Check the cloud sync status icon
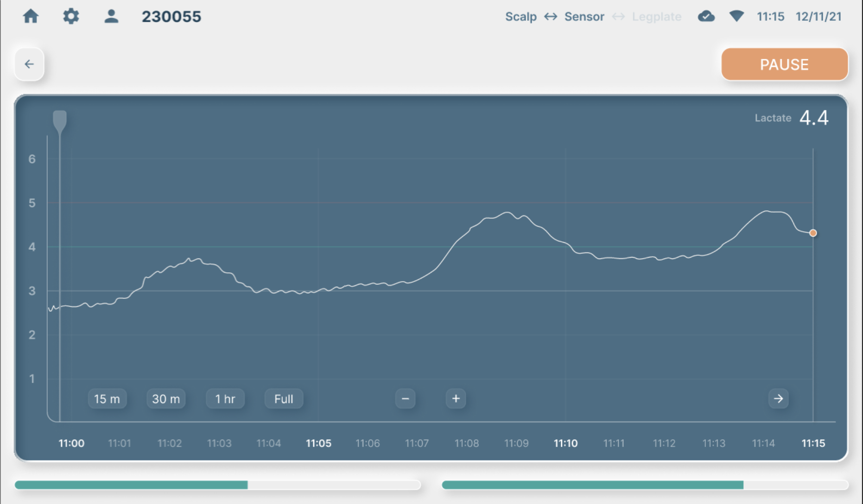 (x=706, y=17)
